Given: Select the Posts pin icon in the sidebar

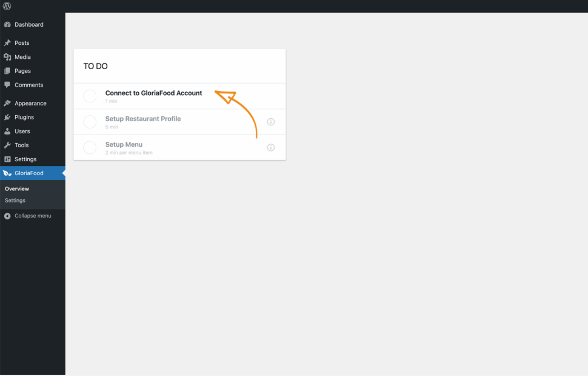Looking at the screenshot, I should pyautogui.click(x=8, y=42).
